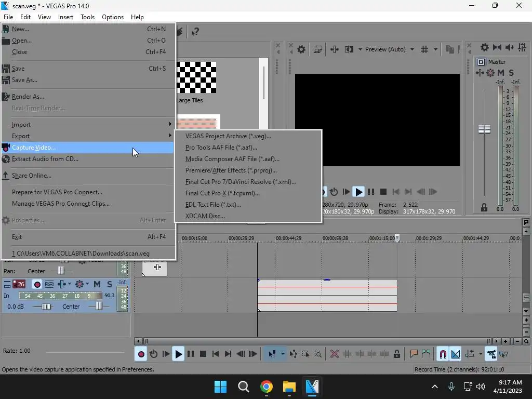Select EDL Text File (*.txt) export option
This screenshot has height=399, width=532.
pos(248,205)
